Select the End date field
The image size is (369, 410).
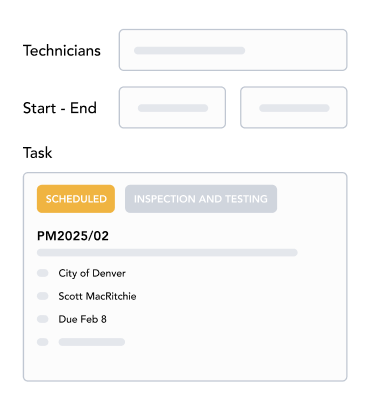pos(294,107)
